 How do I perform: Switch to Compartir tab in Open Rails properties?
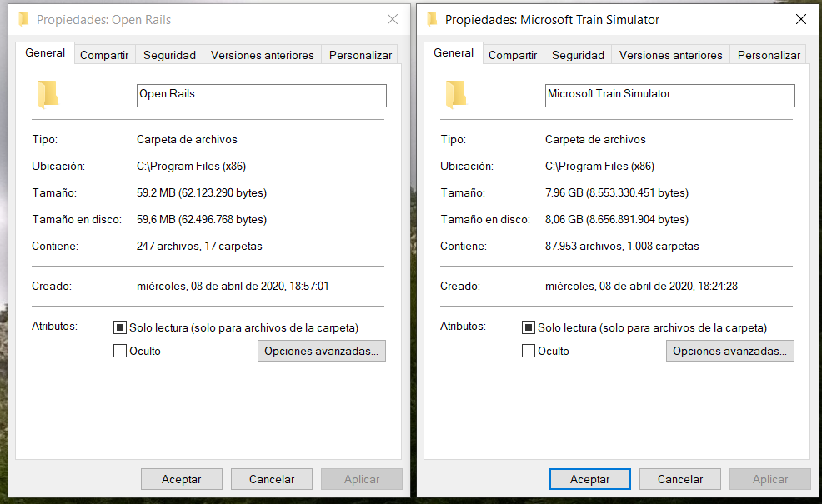click(104, 55)
